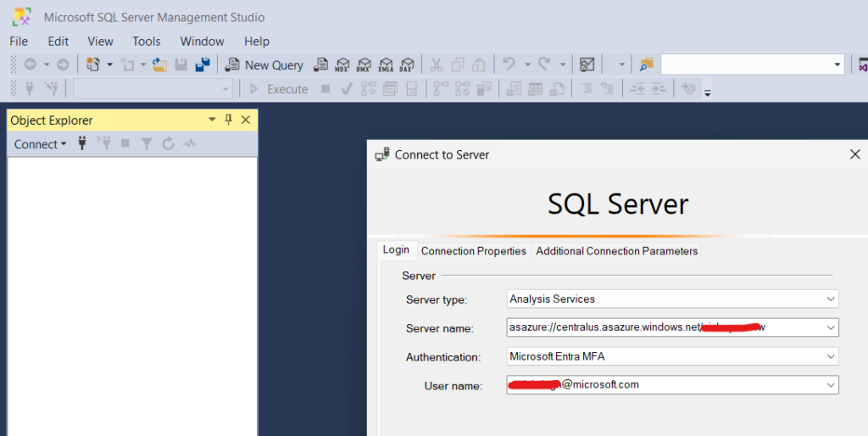
Task: Click the Parse checkmark icon
Action: tap(347, 88)
